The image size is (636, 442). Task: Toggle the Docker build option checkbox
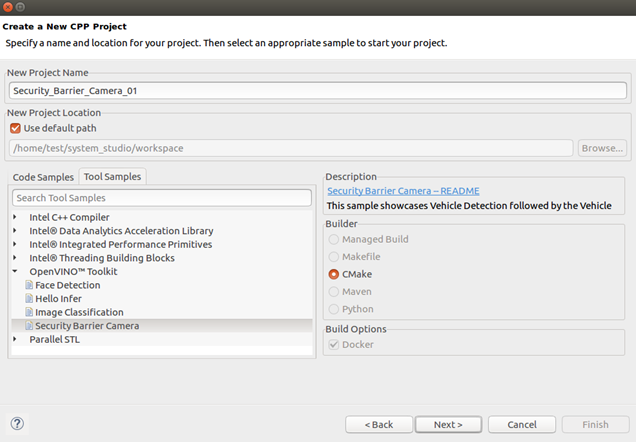333,345
